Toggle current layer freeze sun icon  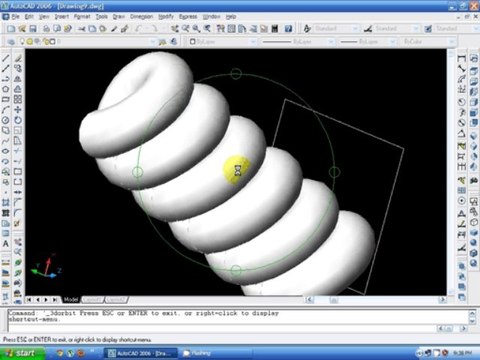(x=30, y=42)
